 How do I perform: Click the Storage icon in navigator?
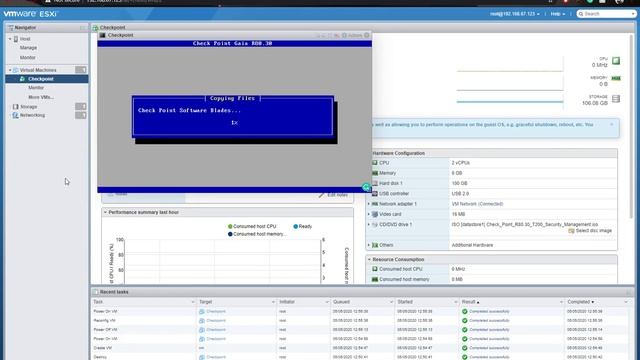pos(16,107)
